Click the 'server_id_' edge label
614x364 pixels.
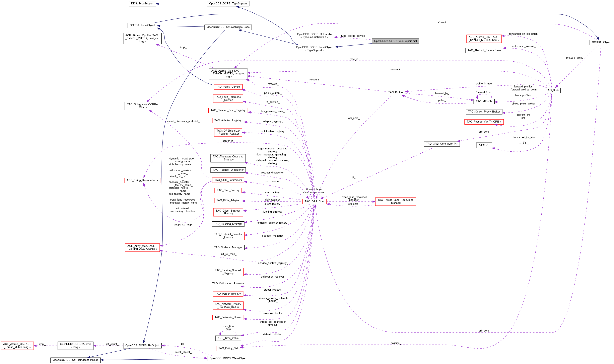click(228, 141)
